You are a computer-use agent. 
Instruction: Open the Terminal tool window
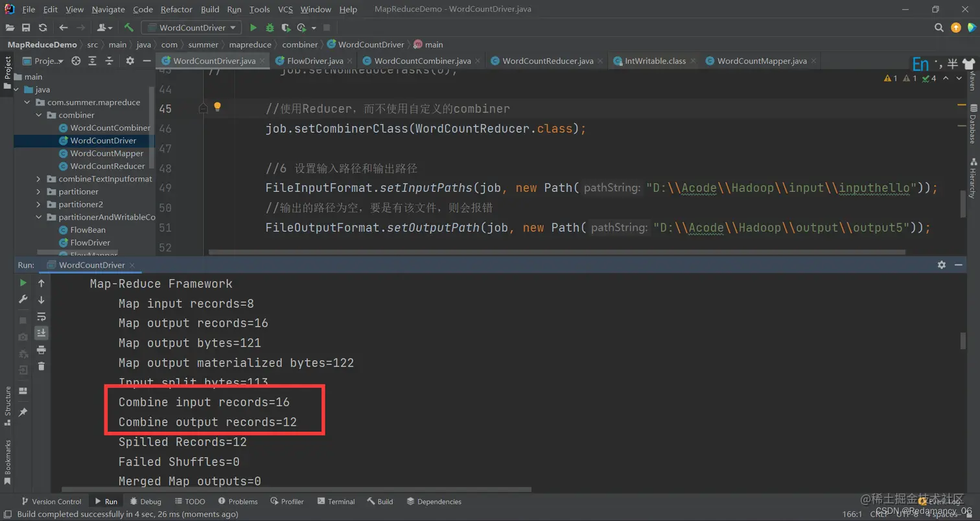pyautogui.click(x=336, y=502)
